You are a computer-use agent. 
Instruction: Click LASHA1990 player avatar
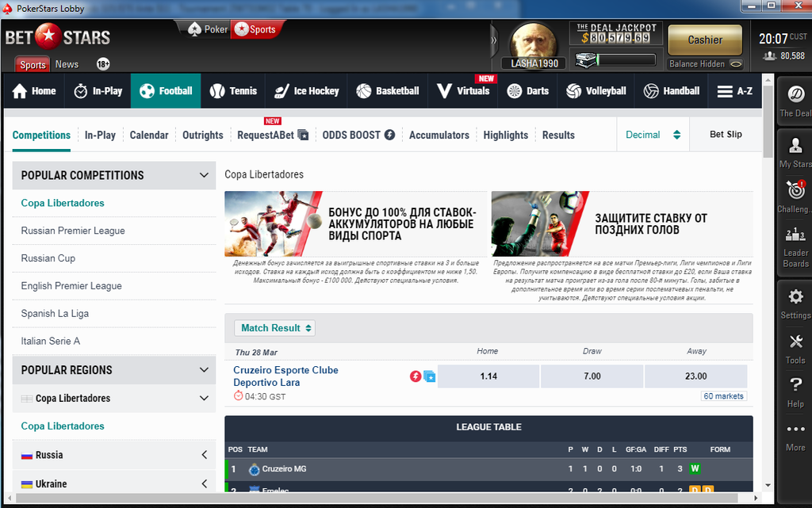(x=534, y=43)
